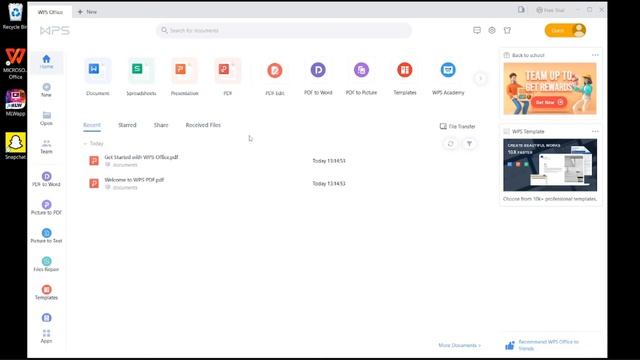Select the WPS Office window tab
Screen dimensions: 640x360
tap(50, 12)
